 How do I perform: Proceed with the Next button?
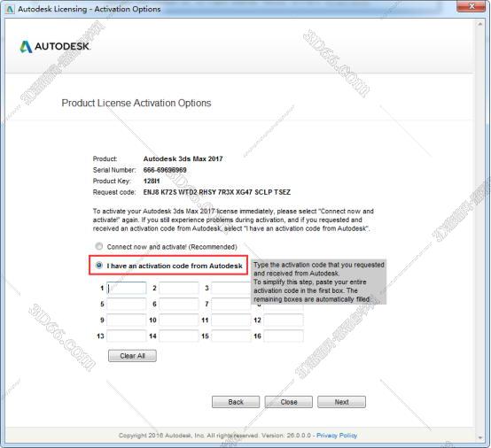click(x=341, y=402)
